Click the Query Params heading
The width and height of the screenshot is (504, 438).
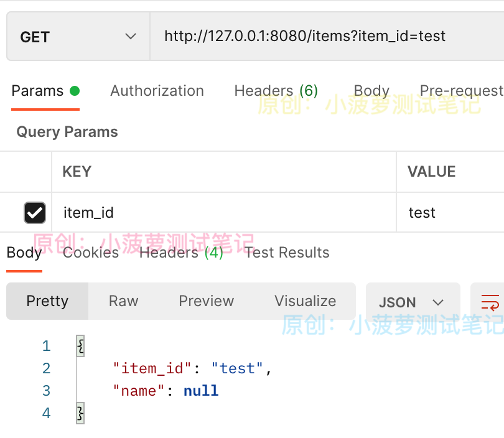tap(67, 132)
